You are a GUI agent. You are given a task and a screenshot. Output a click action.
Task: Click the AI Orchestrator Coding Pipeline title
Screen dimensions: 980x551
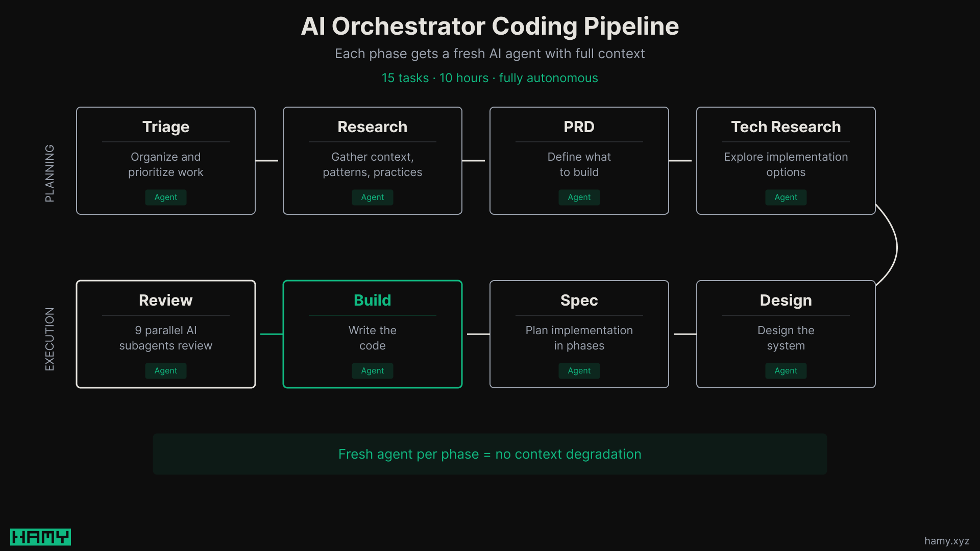point(489,26)
